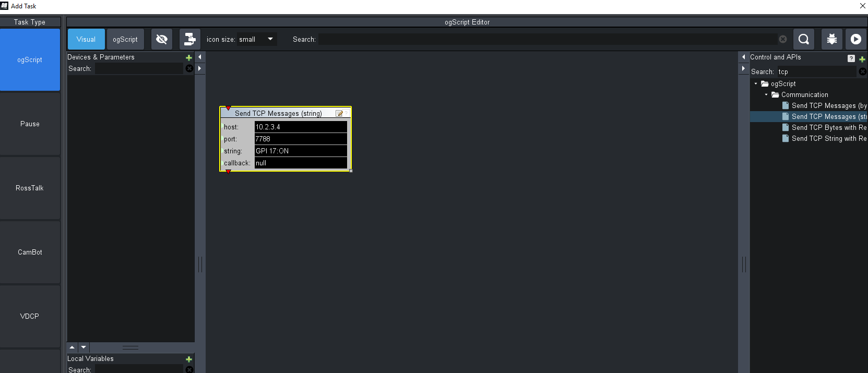Image resolution: width=868 pixels, height=373 pixels.
Task: Expand Devices panel with right arrow
Action: pyautogui.click(x=200, y=68)
